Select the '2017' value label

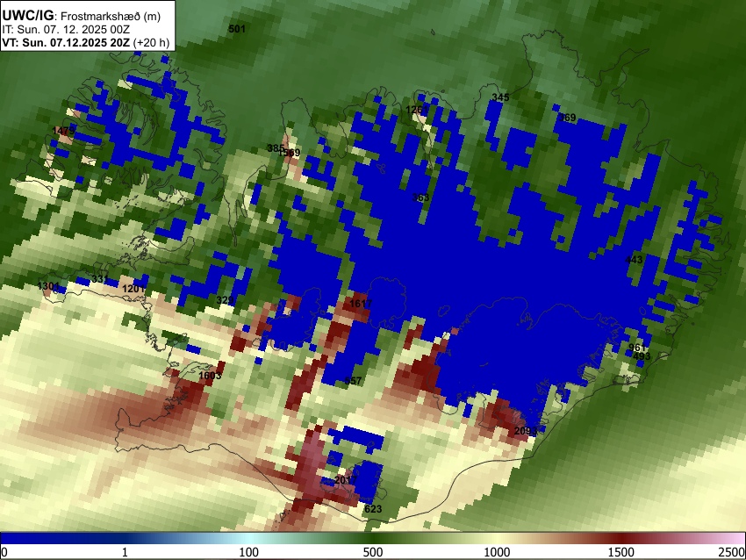click(346, 479)
